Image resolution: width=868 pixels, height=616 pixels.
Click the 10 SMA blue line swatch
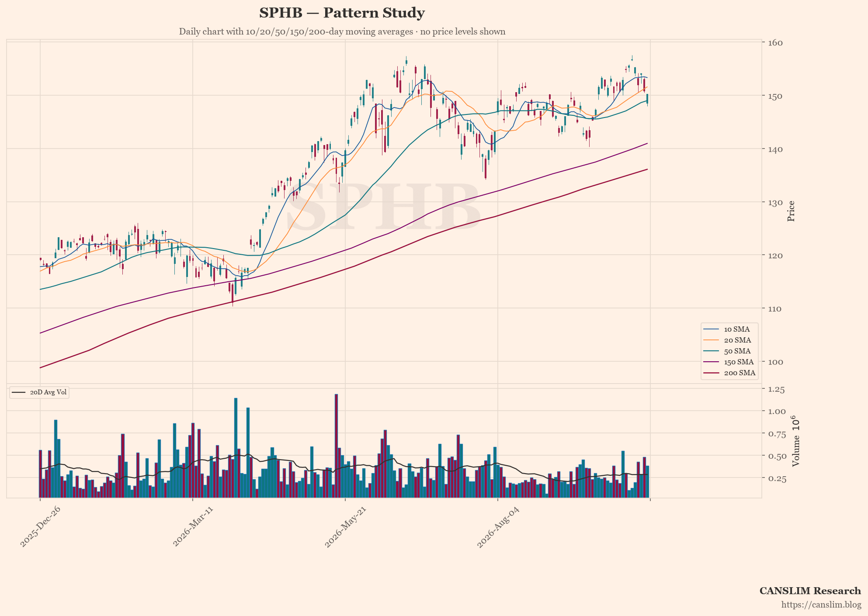click(x=712, y=329)
